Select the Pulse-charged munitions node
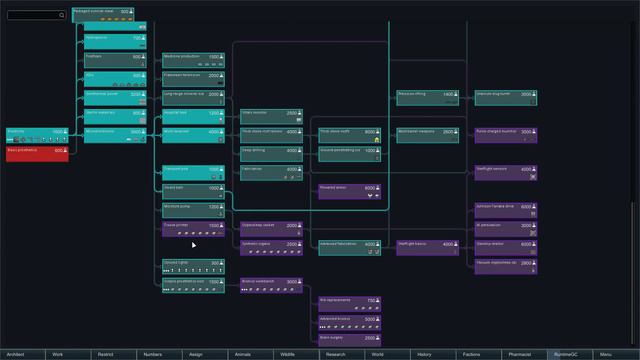The width and height of the screenshot is (640, 360). pos(506,136)
